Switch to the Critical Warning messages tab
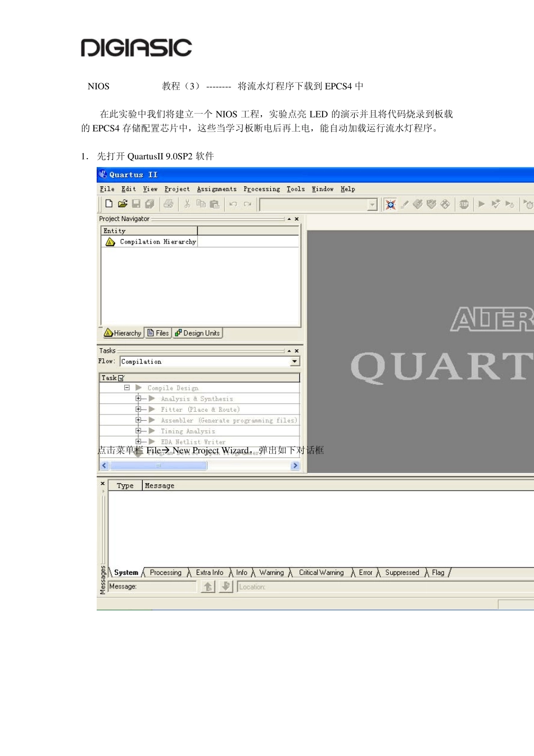The image size is (534, 756). pos(321,573)
